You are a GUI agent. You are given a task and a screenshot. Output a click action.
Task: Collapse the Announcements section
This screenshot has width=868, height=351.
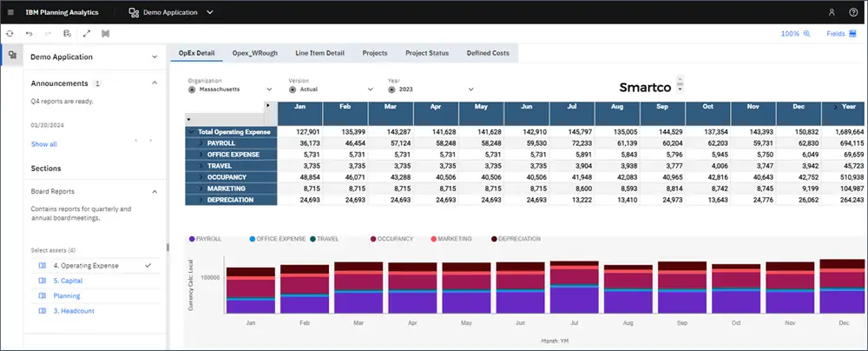pos(155,83)
